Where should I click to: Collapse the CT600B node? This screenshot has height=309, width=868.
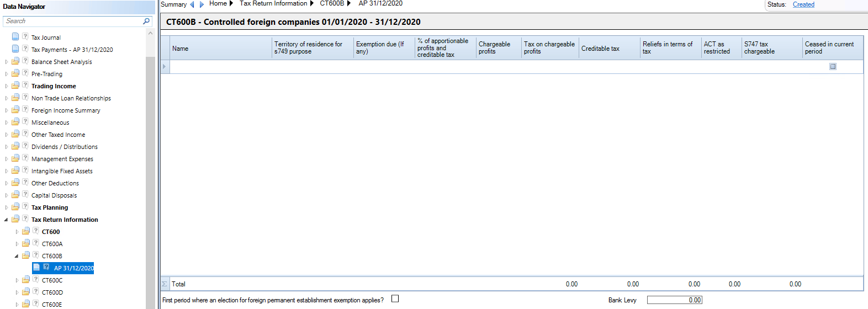(17, 256)
